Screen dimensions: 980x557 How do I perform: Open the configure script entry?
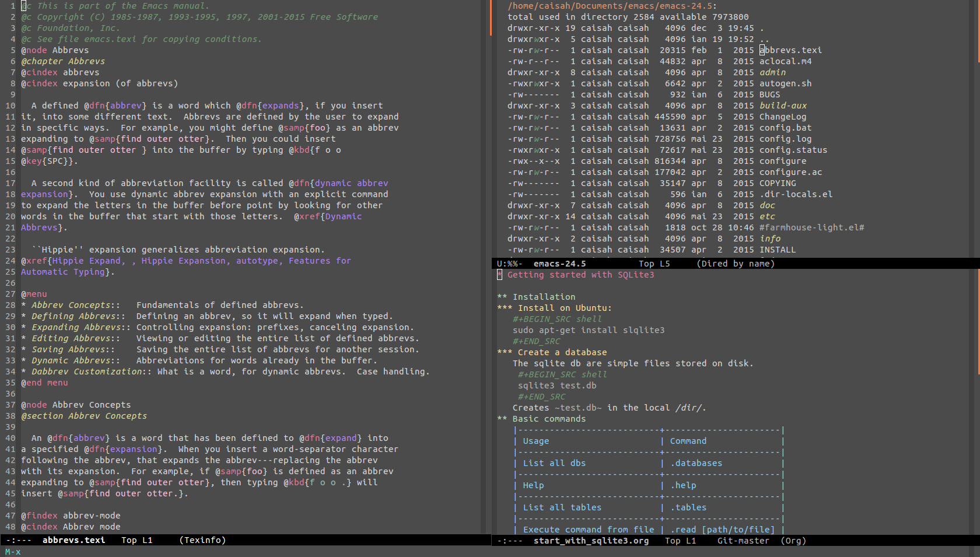(x=783, y=161)
